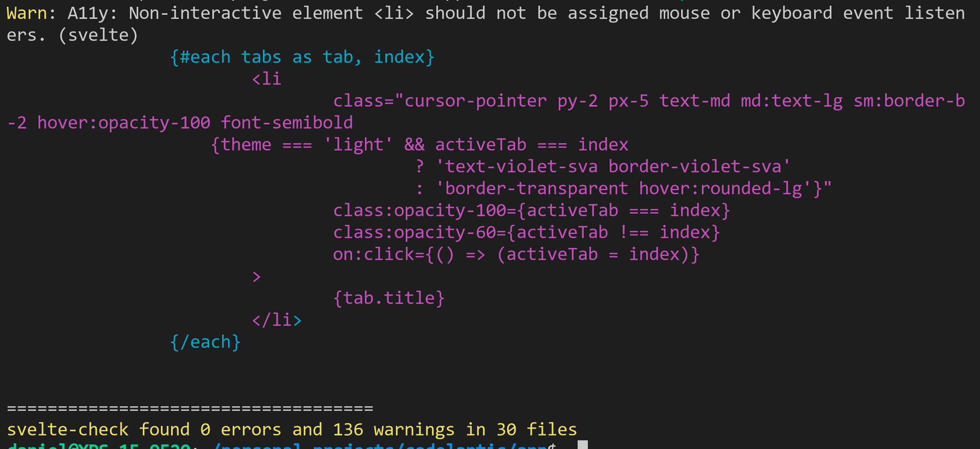Click the '(svelte)' text in the warning

coord(99,35)
